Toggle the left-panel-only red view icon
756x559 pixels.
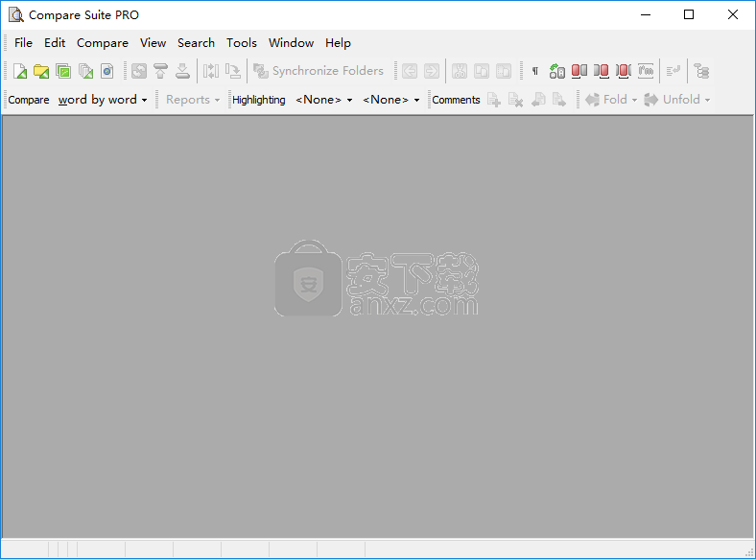tap(579, 71)
